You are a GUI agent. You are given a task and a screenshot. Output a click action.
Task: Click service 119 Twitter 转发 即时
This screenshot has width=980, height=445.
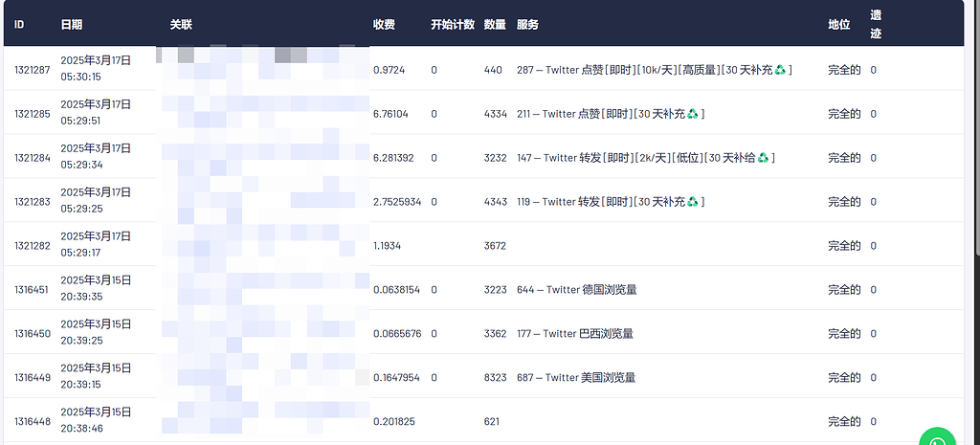point(611,202)
